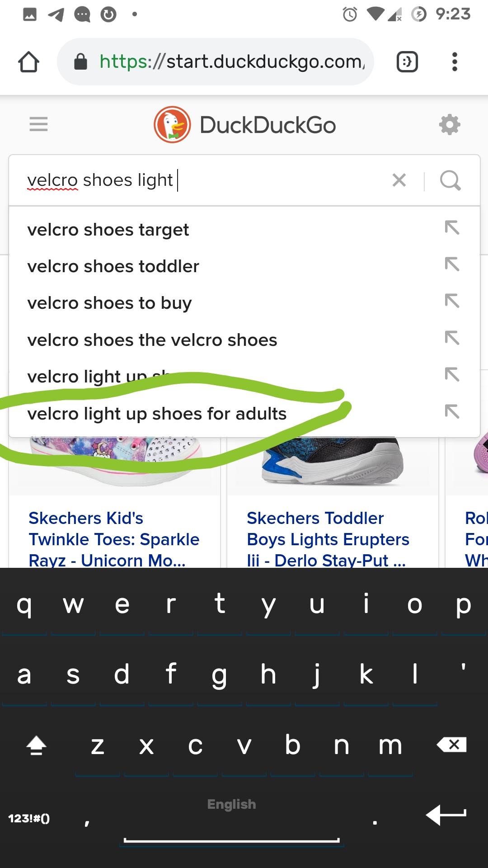Open DuckDuckGo settings gear
488x868 pixels.
tap(450, 125)
